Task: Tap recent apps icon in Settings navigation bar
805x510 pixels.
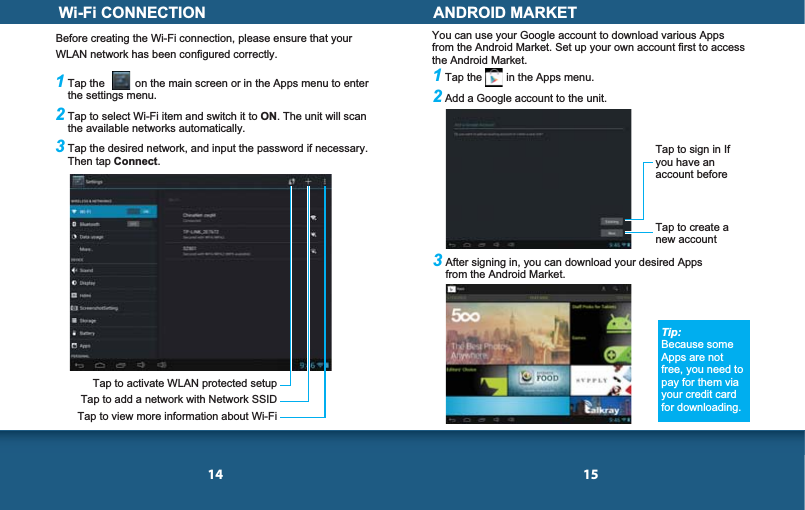Action: coord(121,365)
